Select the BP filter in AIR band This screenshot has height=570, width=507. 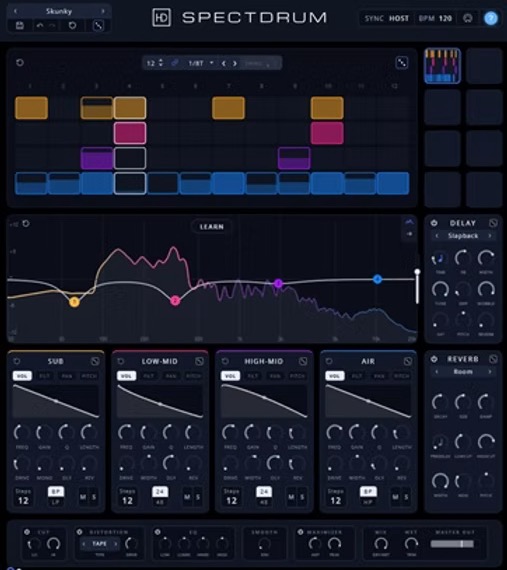pyautogui.click(x=368, y=492)
